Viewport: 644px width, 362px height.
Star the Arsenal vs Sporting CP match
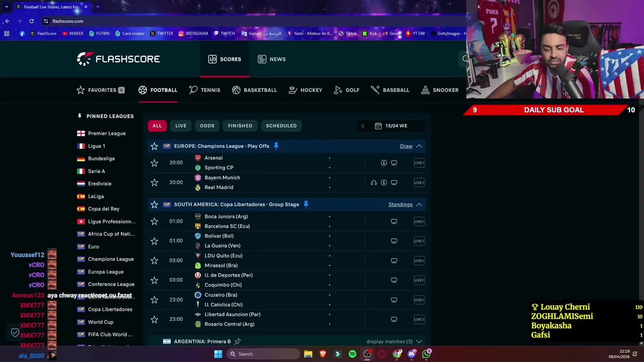coord(154,163)
